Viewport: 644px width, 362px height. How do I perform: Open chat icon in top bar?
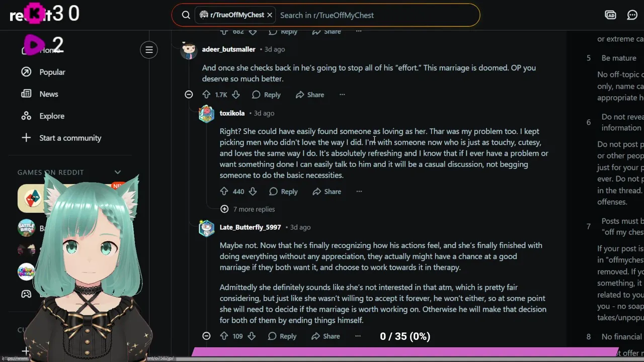click(632, 15)
